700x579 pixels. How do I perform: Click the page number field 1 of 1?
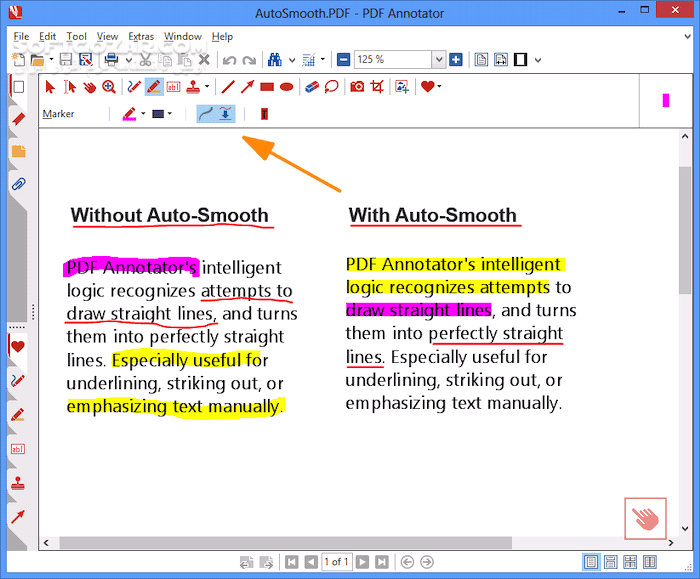(336, 562)
